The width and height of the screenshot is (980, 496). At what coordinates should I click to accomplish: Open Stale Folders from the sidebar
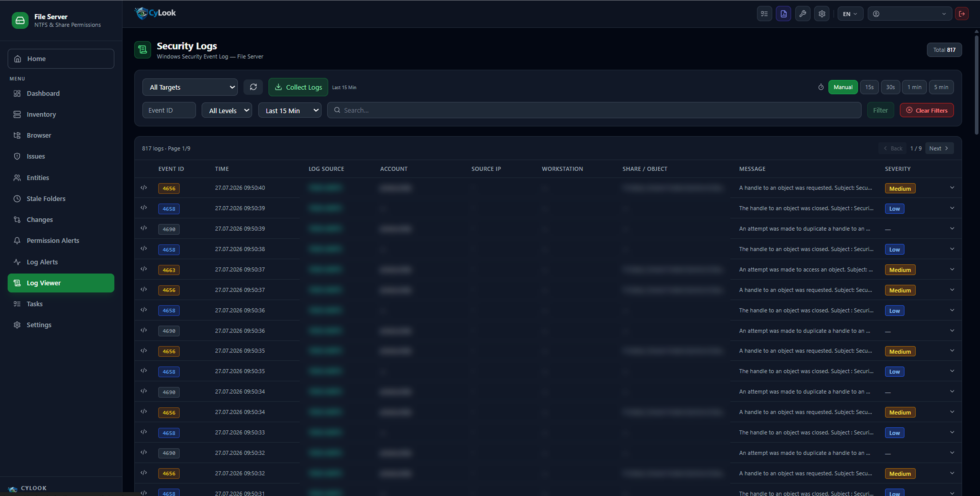click(x=61, y=198)
